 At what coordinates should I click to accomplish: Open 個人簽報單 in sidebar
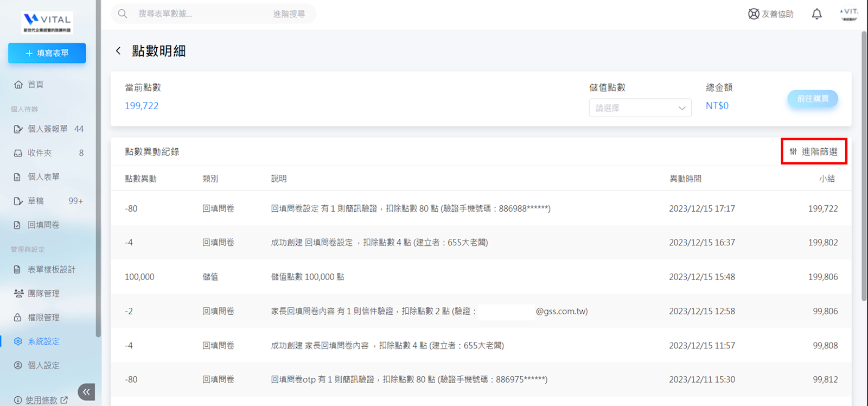tap(48, 129)
